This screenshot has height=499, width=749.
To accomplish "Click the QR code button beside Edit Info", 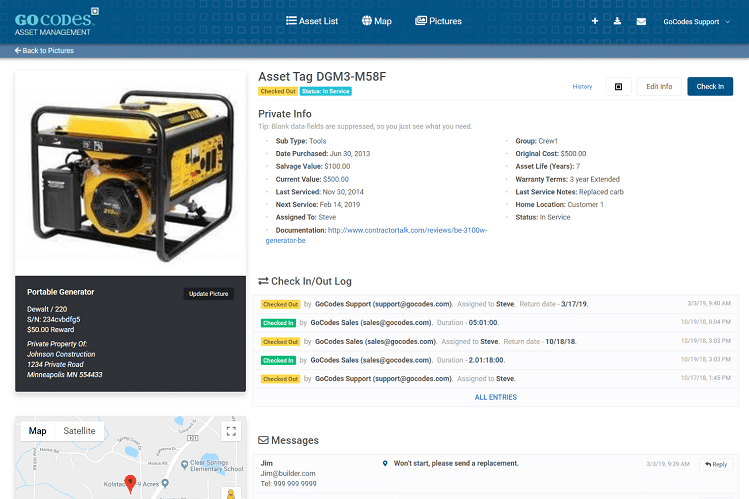I will (x=618, y=86).
